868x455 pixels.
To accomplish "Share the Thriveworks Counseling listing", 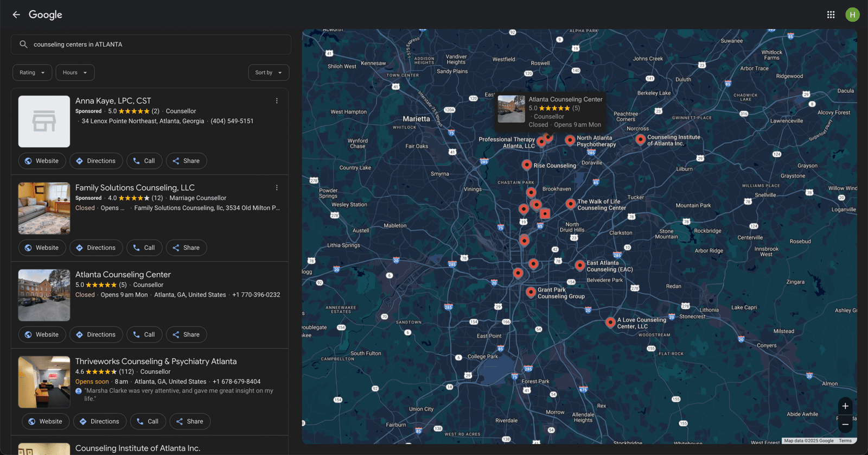I will [190, 421].
